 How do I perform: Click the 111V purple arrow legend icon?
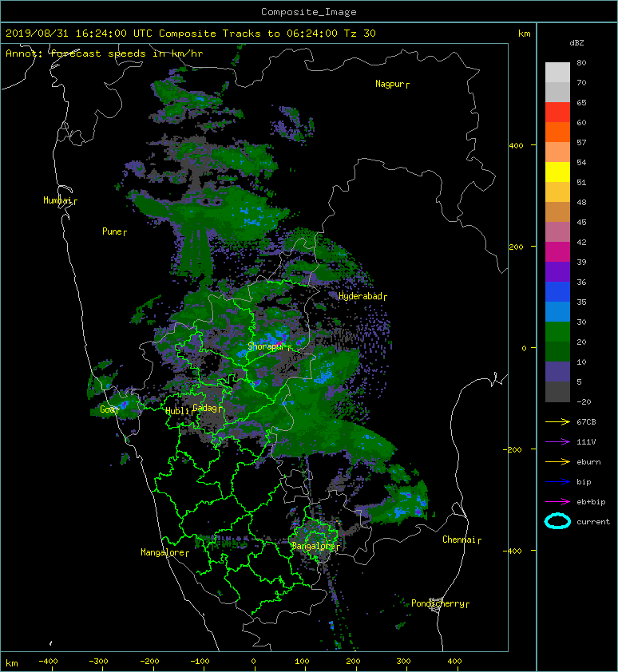pos(557,442)
